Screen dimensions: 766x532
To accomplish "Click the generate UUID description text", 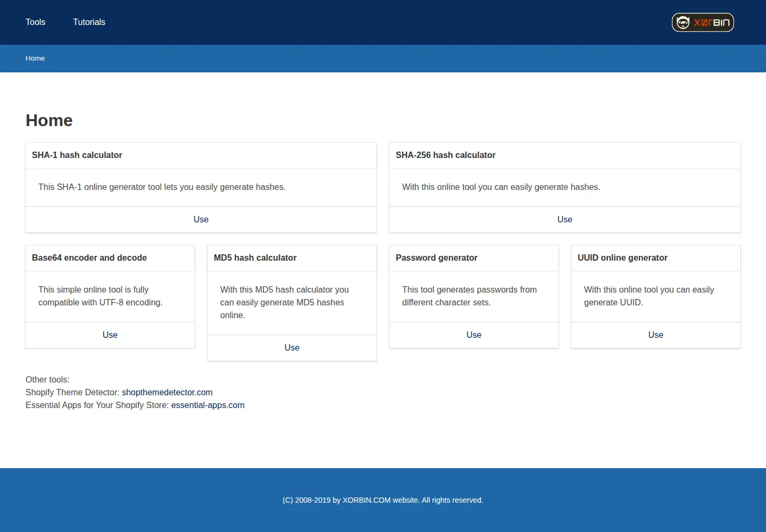I will click(x=649, y=296).
